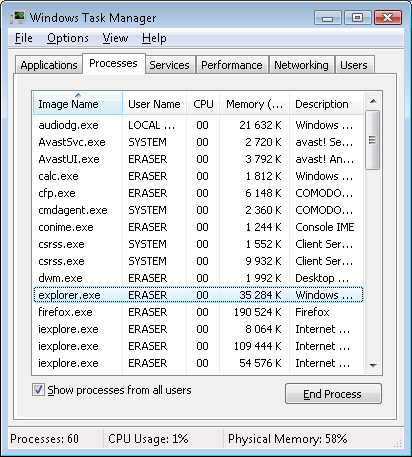Select iexplore.exe using 54 576 K memory
This screenshot has width=412, height=457.
(198, 363)
